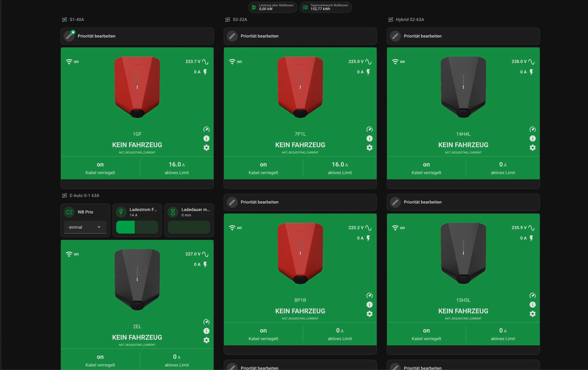Click the Ladestrom lightning icon
The width and height of the screenshot is (588, 370).
tap(121, 212)
